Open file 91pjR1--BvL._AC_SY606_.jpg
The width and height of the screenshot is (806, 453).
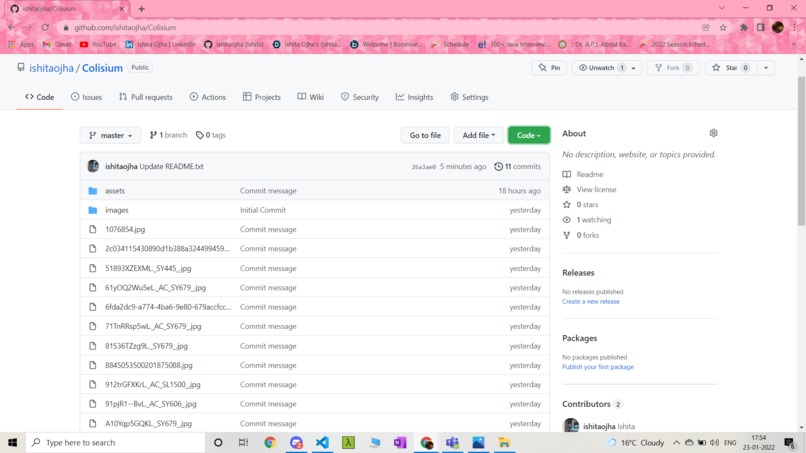151,404
